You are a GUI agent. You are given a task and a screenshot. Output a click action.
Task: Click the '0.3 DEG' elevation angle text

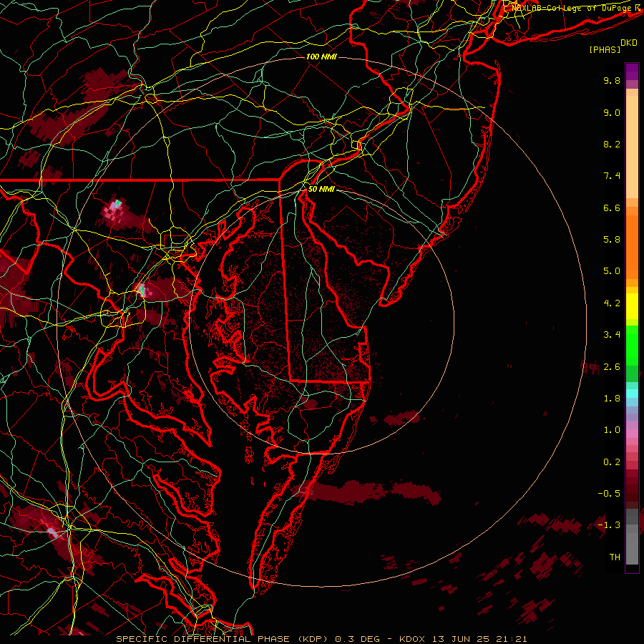(x=356, y=639)
